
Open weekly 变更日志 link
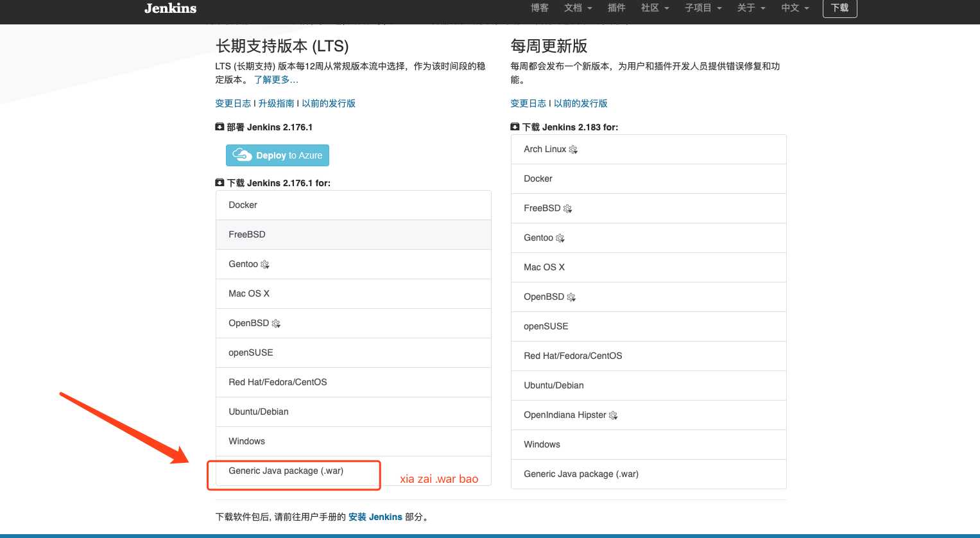pyautogui.click(x=528, y=103)
